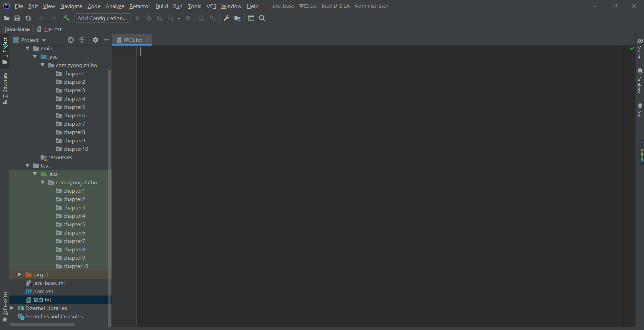Expand the target folder
This screenshot has width=644, height=330.
pos(19,274)
